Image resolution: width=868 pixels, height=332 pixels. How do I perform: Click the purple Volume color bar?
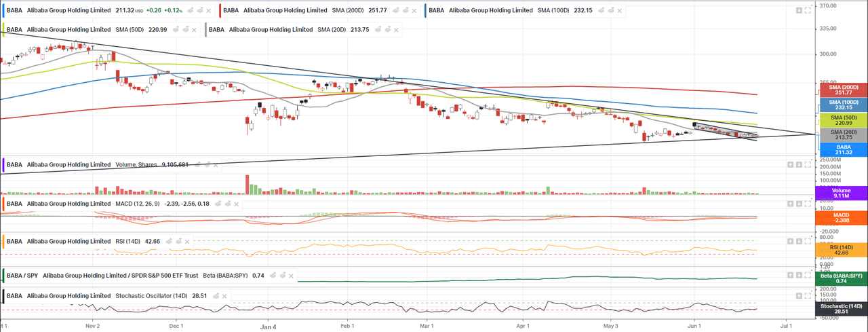click(x=3, y=165)
